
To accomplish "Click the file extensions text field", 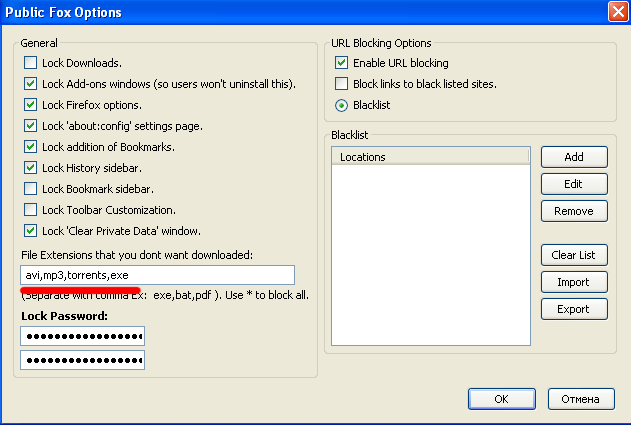I will coord(157,275).
